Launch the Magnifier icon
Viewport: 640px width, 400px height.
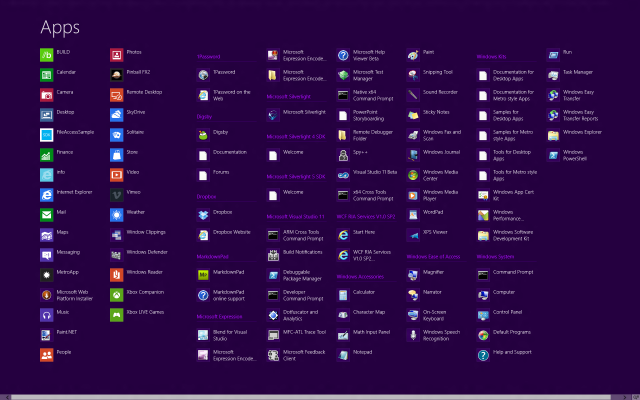click(413, 275)
